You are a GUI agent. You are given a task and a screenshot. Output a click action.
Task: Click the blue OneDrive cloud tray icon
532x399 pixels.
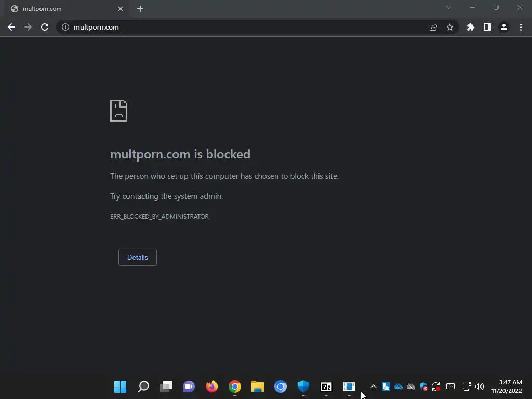point(398,387)
